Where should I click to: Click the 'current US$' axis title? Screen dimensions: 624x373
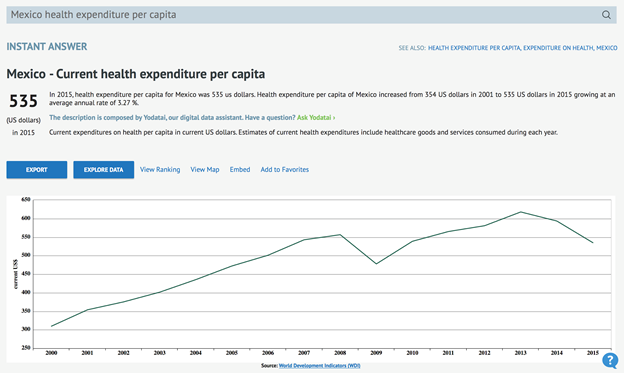click(x=16, y=274)
